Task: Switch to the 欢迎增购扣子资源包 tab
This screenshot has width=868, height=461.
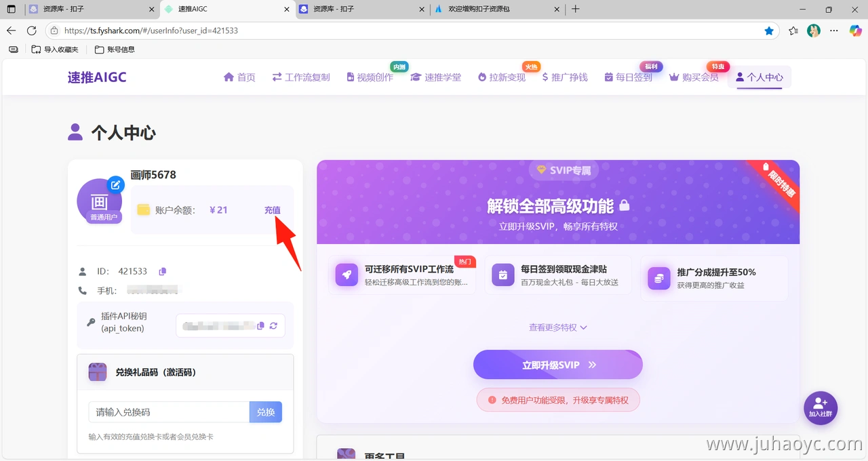Action: 498,9
